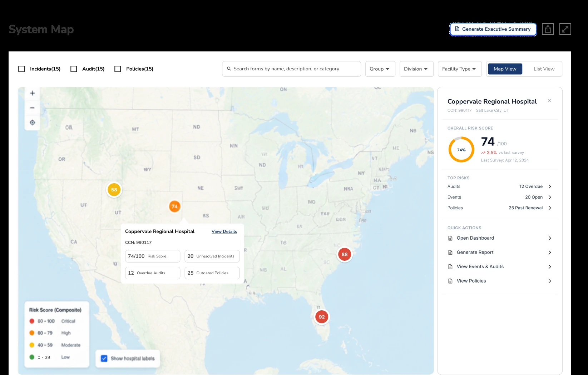Select Generate Report quick action

500,252
